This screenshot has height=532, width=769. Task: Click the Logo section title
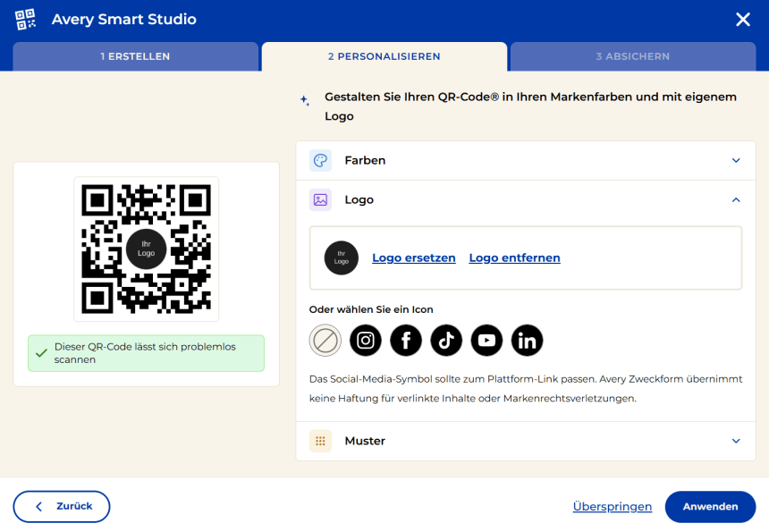tap(359, 200)
